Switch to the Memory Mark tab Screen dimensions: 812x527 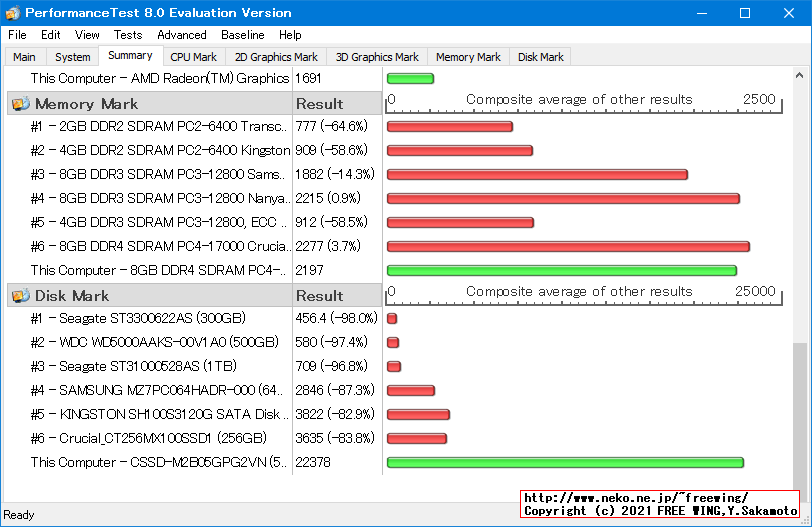[x=468, y=57]
